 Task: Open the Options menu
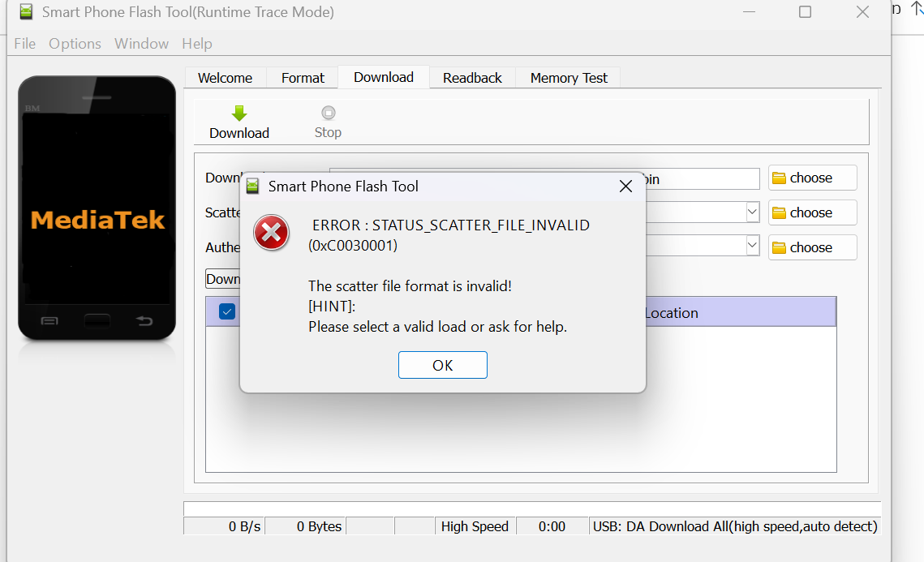tap(75, 44)
